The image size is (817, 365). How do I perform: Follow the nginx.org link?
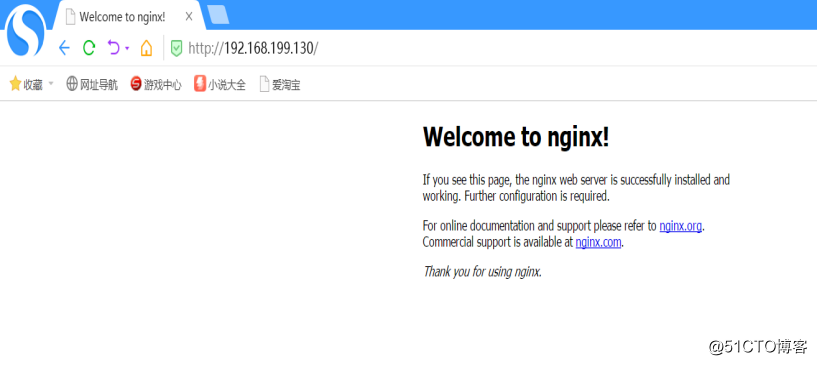tap(680, 226)
